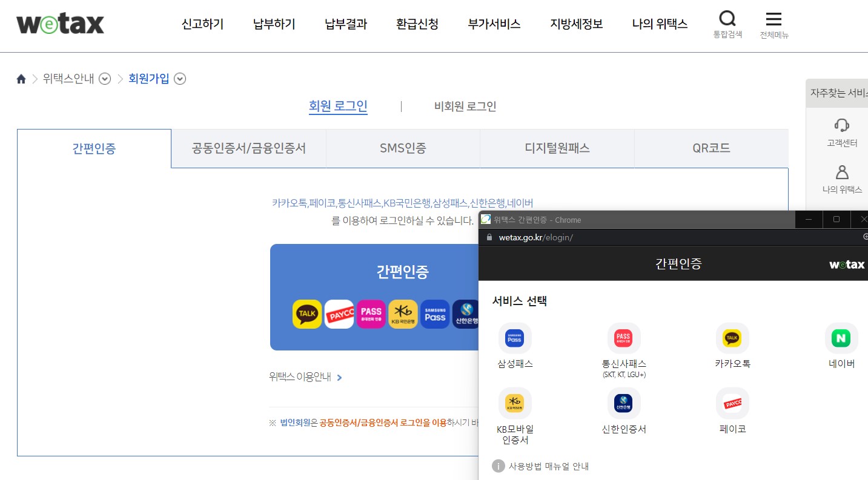
Task: Open the 신고하기 menu
Action: (x=203, y=24)
